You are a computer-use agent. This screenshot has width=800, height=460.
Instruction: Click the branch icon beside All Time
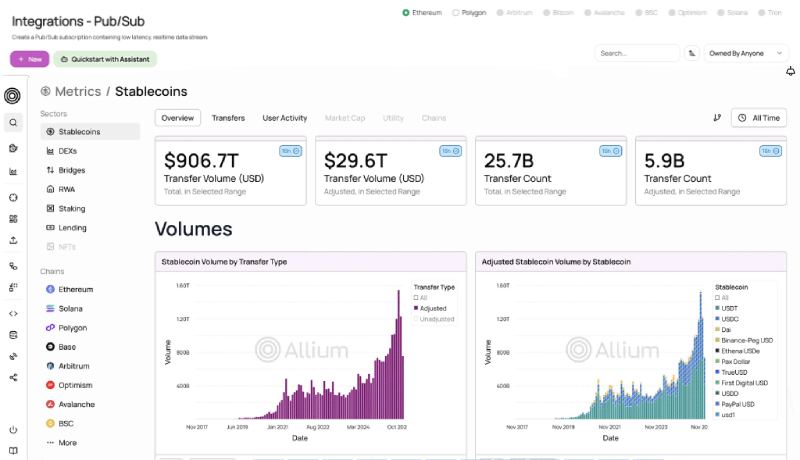717,118
